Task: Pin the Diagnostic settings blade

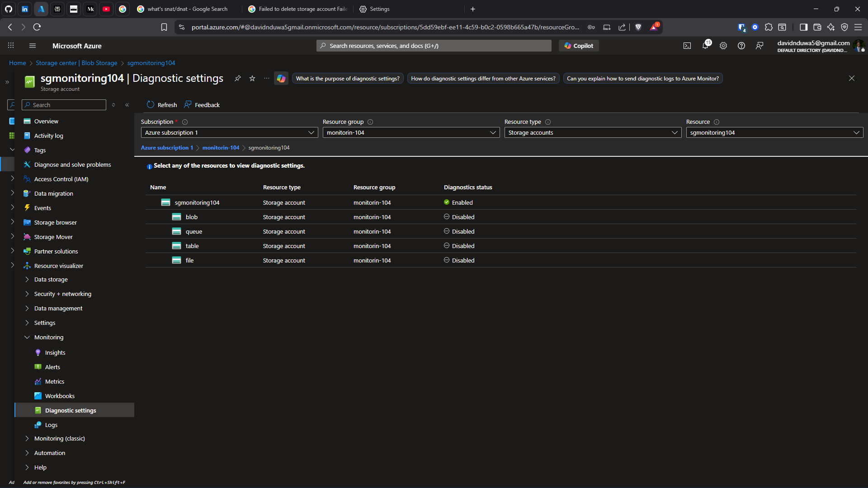Action: (237, 78)
